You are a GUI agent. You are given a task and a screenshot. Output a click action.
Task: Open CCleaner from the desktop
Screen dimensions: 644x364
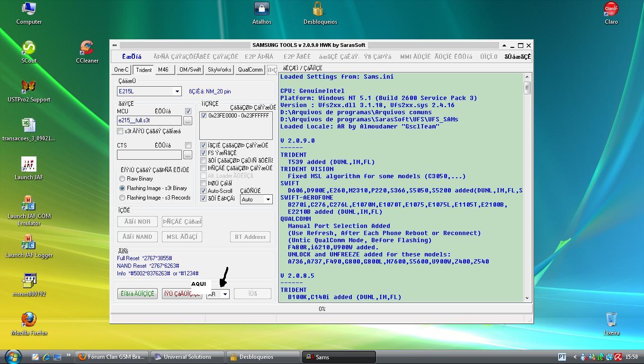point(87,52)
